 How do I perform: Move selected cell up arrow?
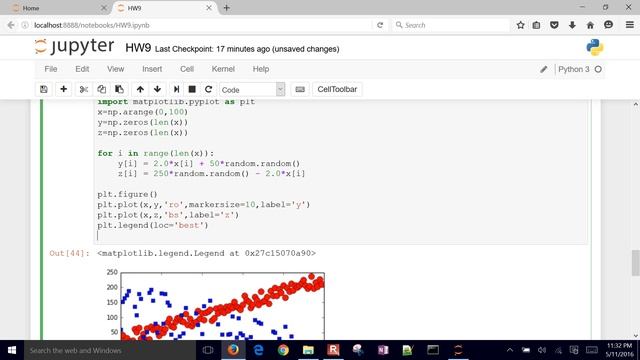coord(140,89)
